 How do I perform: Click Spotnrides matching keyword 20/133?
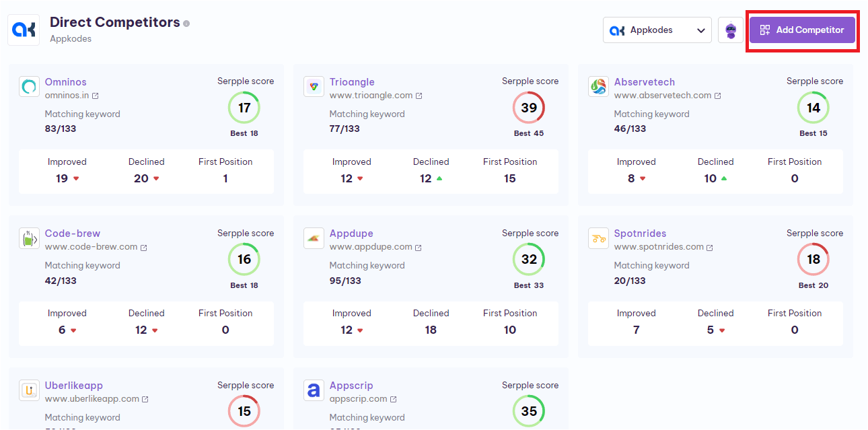pos(630,281)
